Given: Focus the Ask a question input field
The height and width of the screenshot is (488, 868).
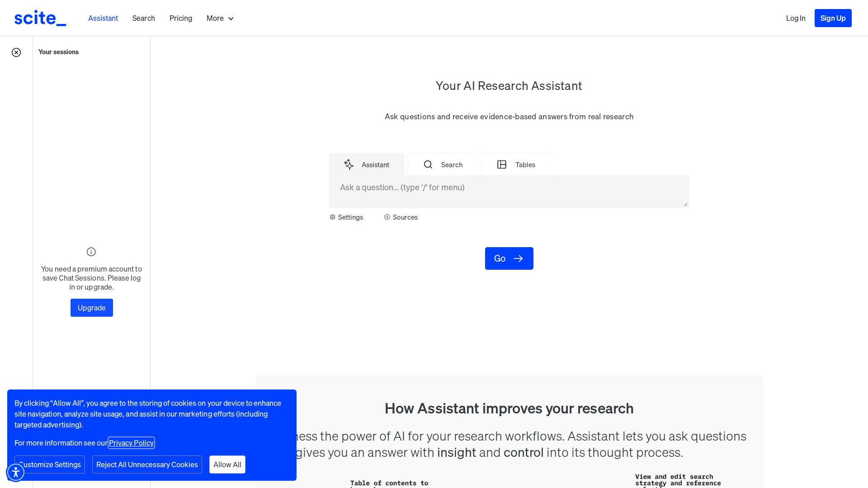Looking at the screenshot, I should pos(509,192).
